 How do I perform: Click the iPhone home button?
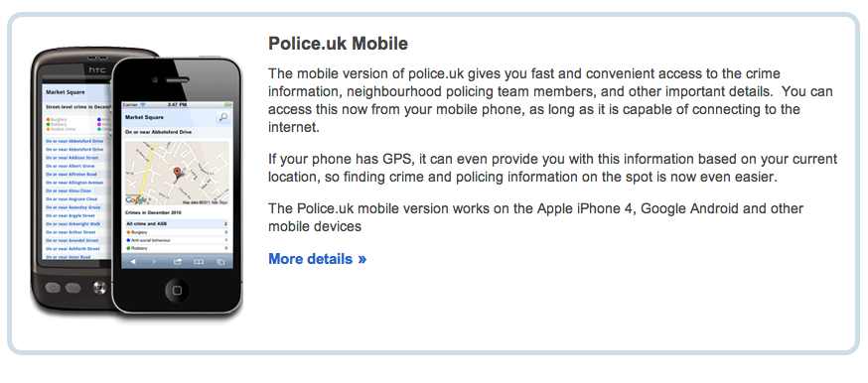[177, 290]
